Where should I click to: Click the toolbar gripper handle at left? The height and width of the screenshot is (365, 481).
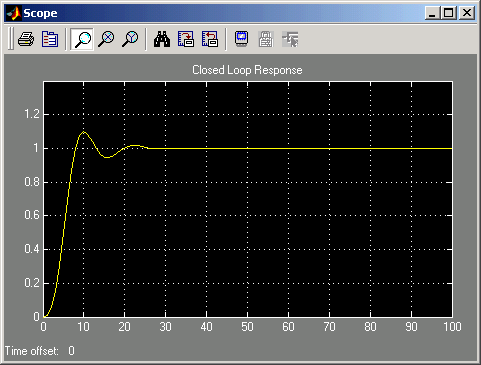coord(11,39)
